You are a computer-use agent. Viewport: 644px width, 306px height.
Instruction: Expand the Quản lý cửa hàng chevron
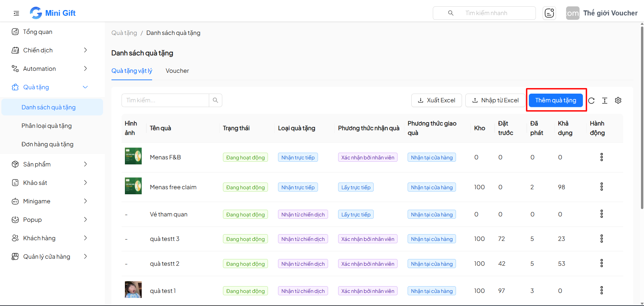(85, 256)
